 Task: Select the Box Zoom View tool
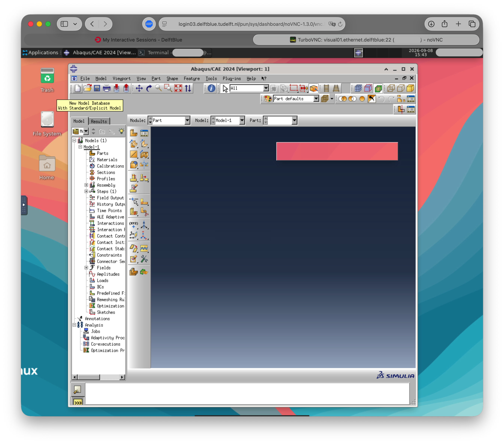[168, 88]
